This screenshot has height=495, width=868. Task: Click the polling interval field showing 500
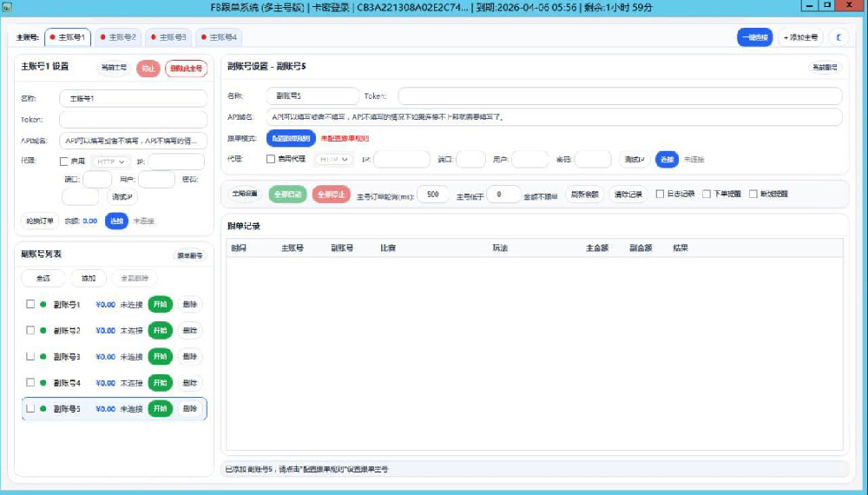point(433,194)
